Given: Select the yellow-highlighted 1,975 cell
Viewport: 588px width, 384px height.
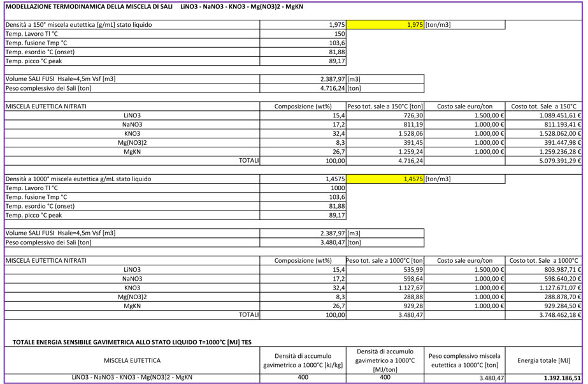Looking at the screenshot, I should click(385, 25).
